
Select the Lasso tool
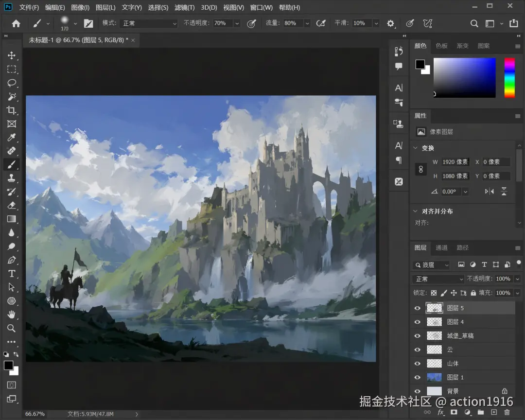(x=12, y=83)
